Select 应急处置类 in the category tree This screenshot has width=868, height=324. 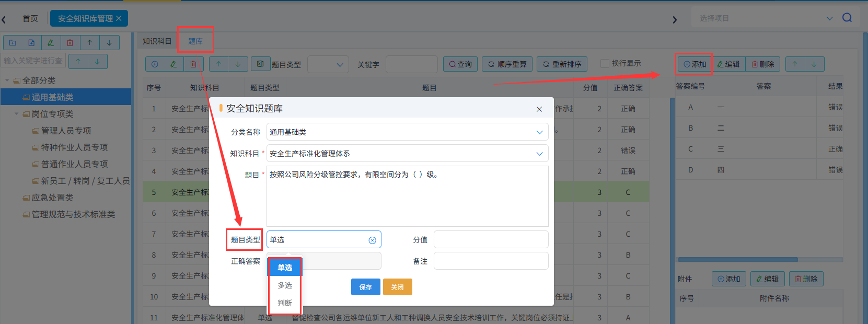coord(52,198)
